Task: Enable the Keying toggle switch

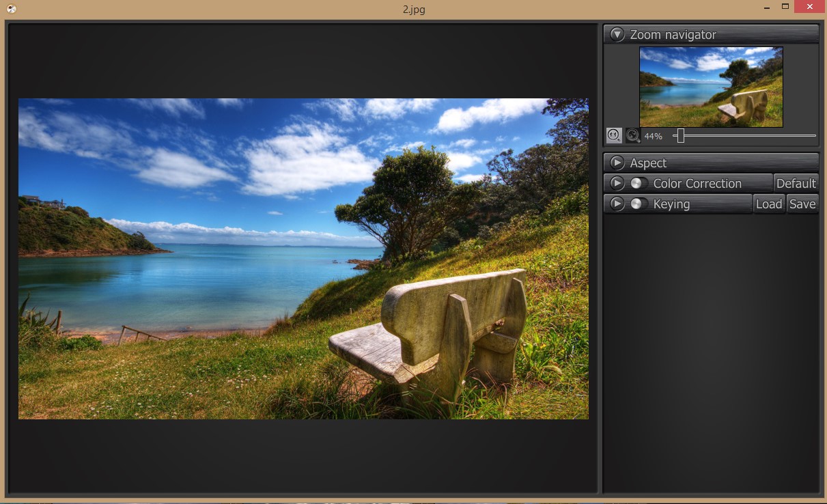Action: pos(639,204)
